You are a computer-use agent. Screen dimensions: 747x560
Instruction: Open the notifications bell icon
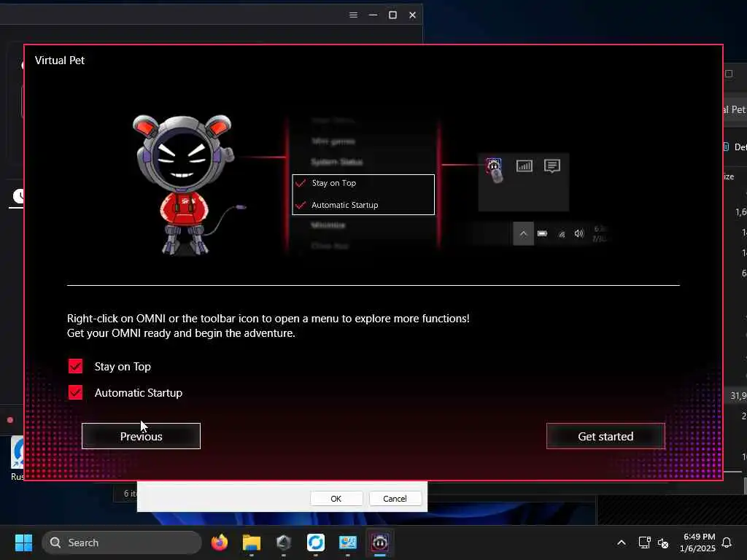coord(727,542)
